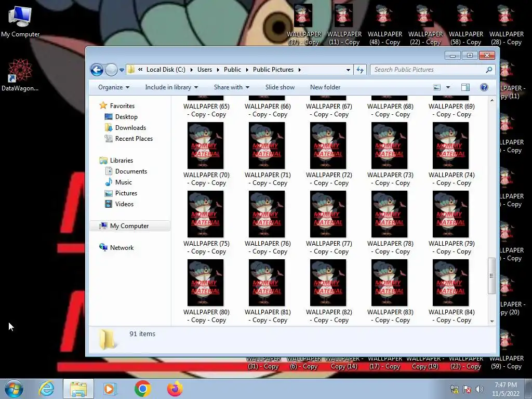Select WALLPAPER (76) - Copy - Copy thumbnail
The height and width of the screenshot is (399, 532).
pos(267,214)
